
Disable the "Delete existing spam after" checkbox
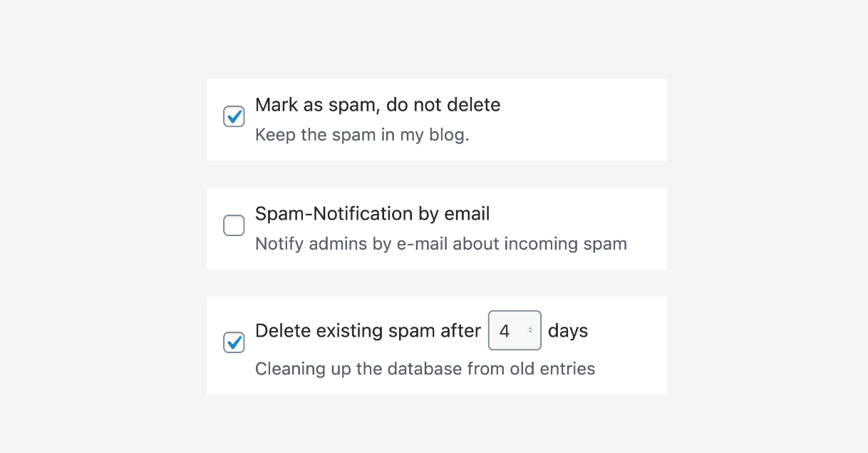(234, 342)
